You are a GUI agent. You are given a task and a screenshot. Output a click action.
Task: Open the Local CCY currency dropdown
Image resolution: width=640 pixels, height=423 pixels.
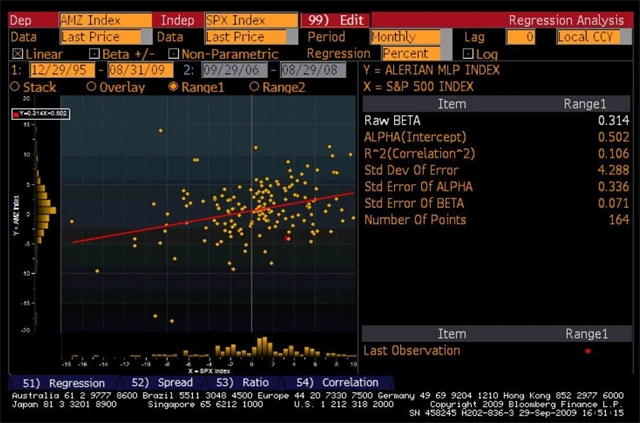coord(586,37)
